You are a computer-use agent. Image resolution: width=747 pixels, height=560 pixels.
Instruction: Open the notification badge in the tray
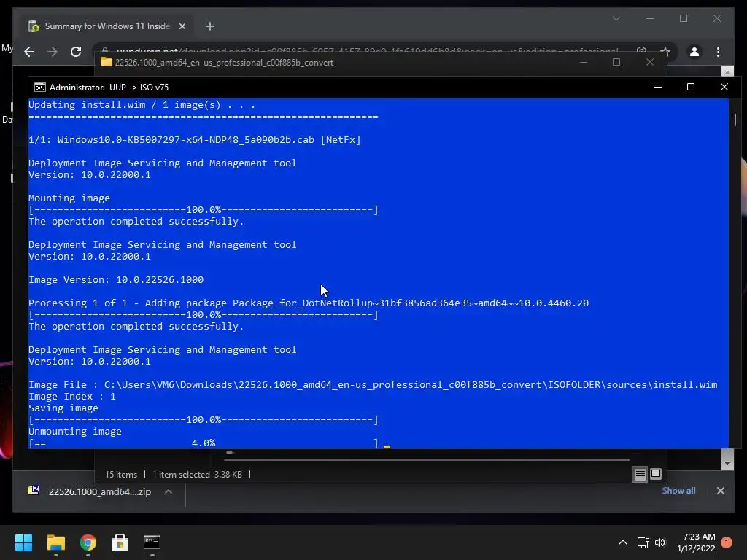(x=727, y=542)
